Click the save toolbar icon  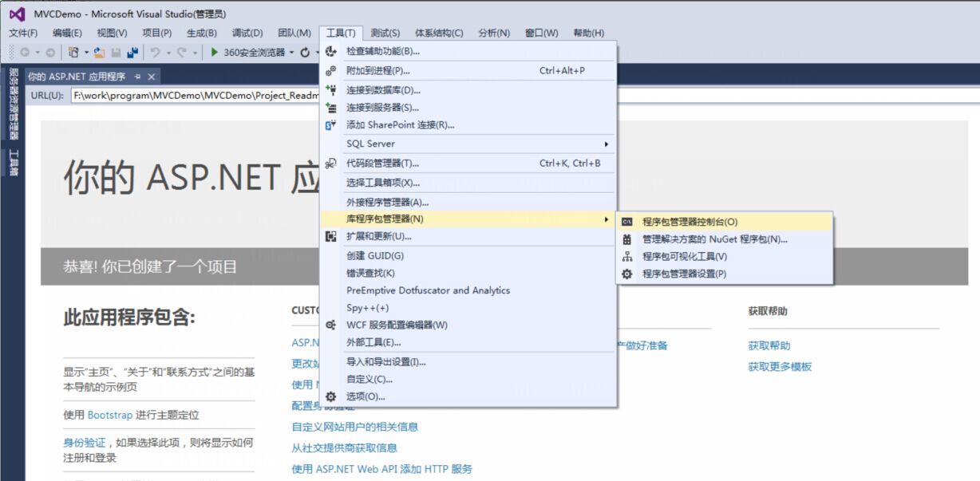tap(117, 53)
